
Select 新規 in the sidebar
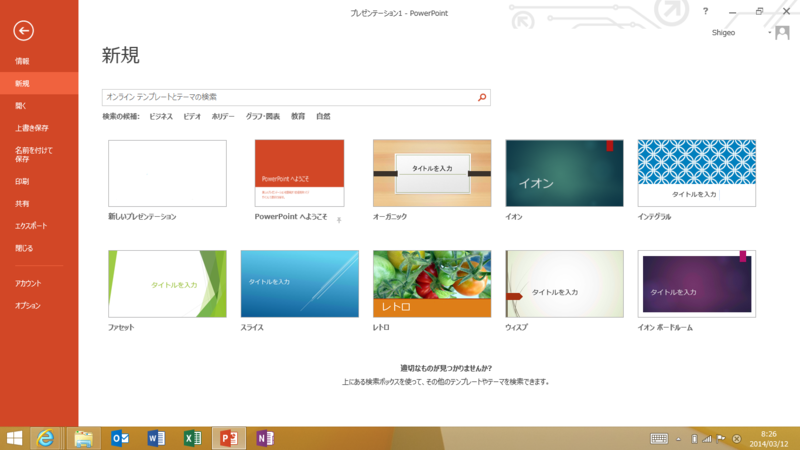point(39,84)
